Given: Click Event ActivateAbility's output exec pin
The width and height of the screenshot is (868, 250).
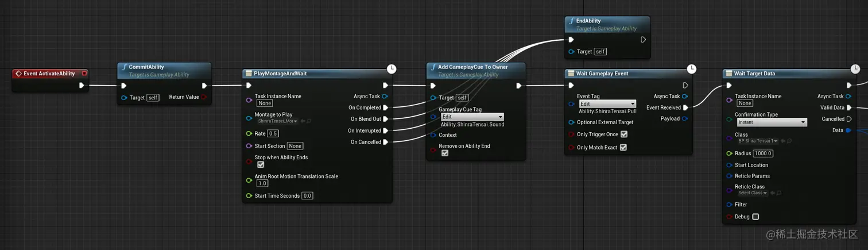Looking at the screenshot, I should (x=82, y=86).
